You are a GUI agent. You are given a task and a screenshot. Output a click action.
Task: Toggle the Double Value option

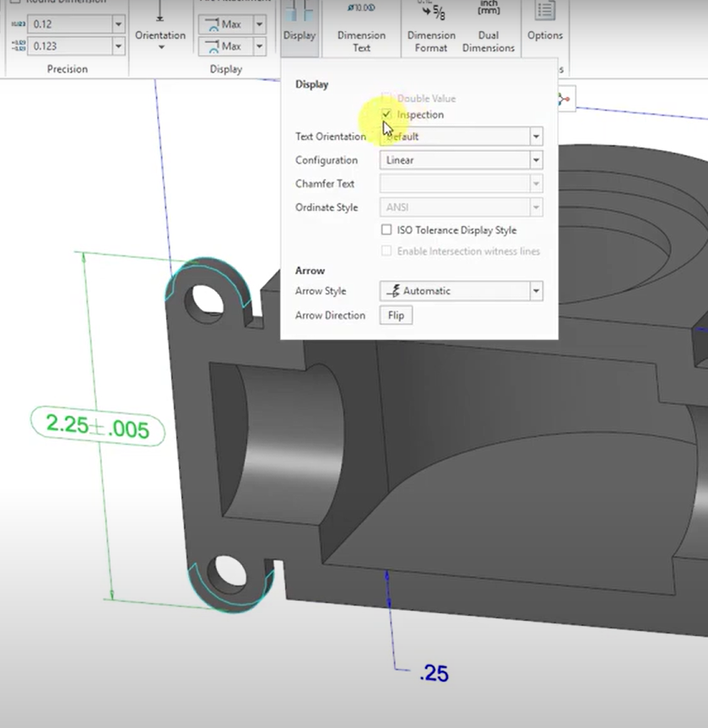(x=386, y=98)
